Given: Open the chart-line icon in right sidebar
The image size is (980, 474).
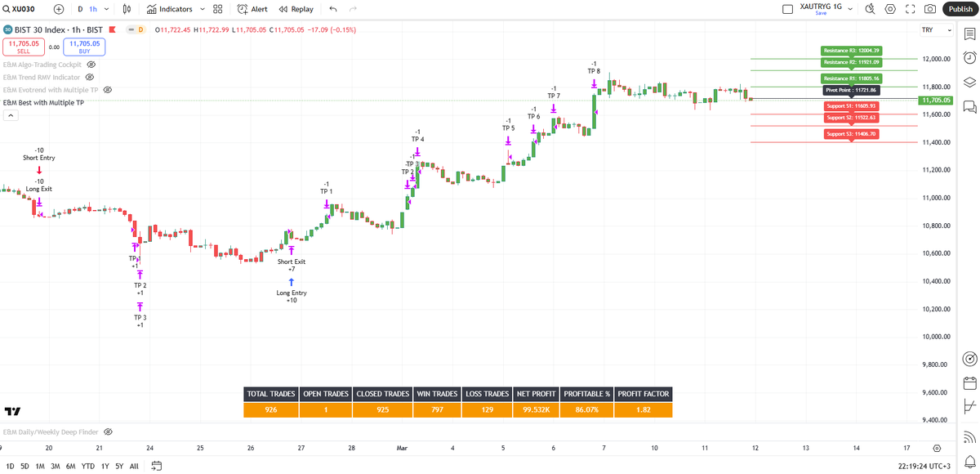Looking at the screenshot, I should [969, 406].
